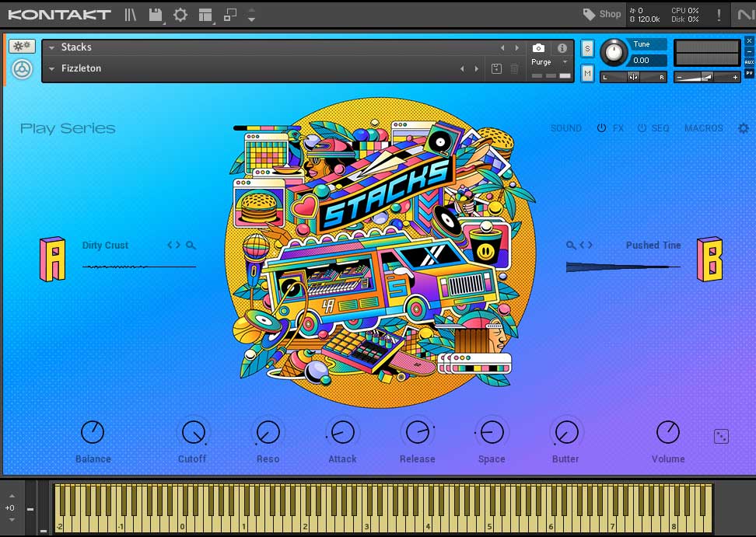
Task: Click the Native Instruments NI logo
Action: 746,15
